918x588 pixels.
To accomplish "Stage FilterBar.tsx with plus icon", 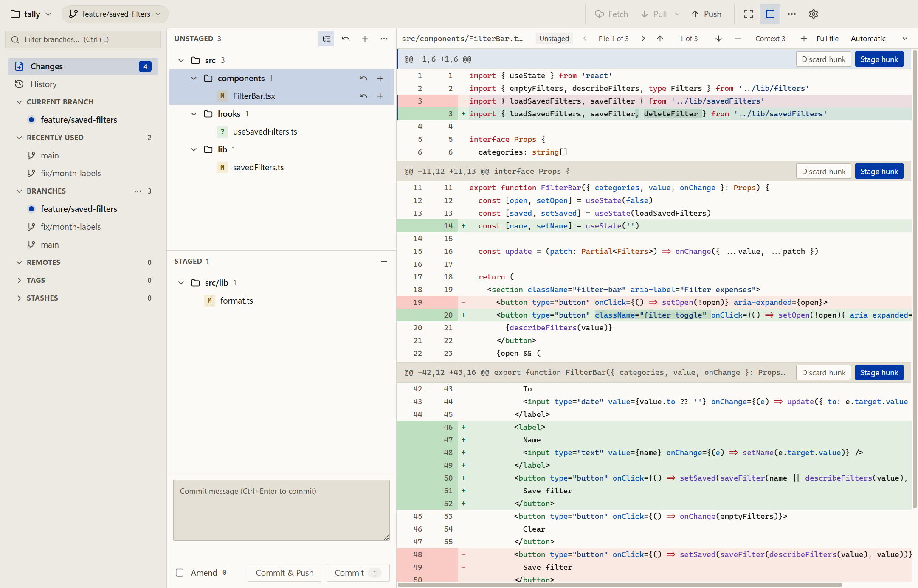I will click(380, 96).
